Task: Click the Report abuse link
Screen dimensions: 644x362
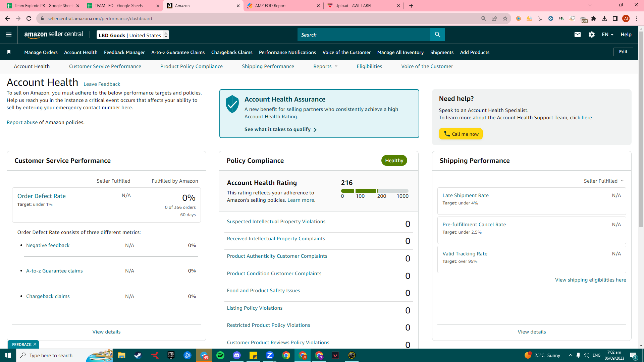Action: pos(22,122)
